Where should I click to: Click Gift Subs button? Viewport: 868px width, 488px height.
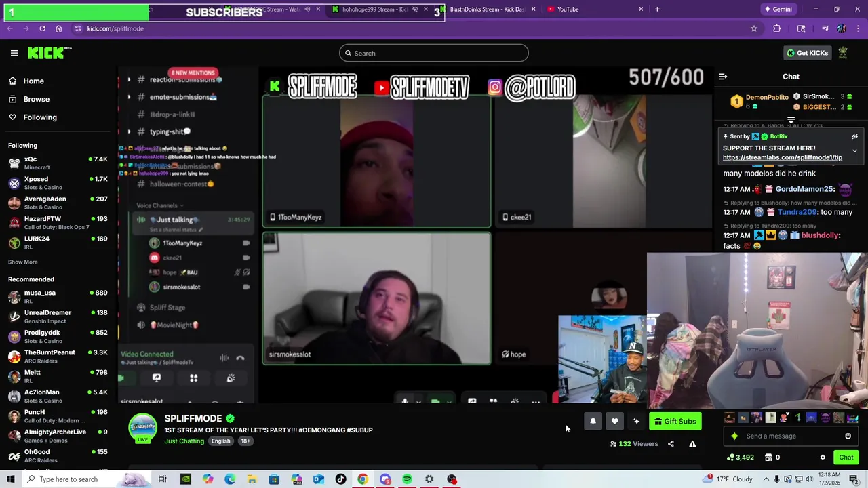[x=675, y=422]
